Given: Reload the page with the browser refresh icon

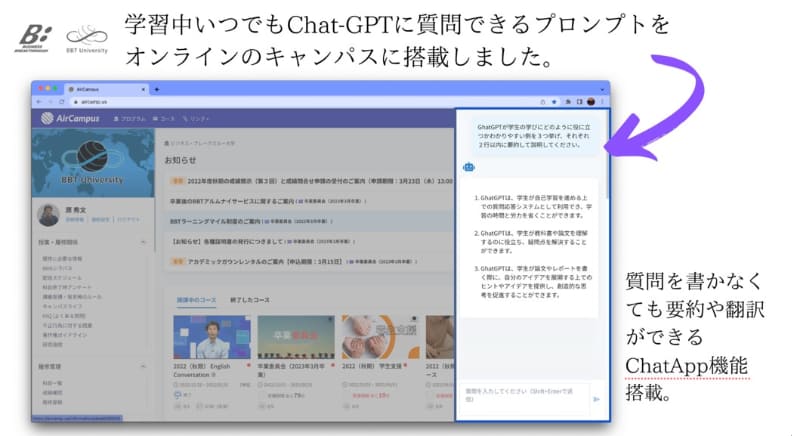Looking at the screenshot, I should [62, 102].
